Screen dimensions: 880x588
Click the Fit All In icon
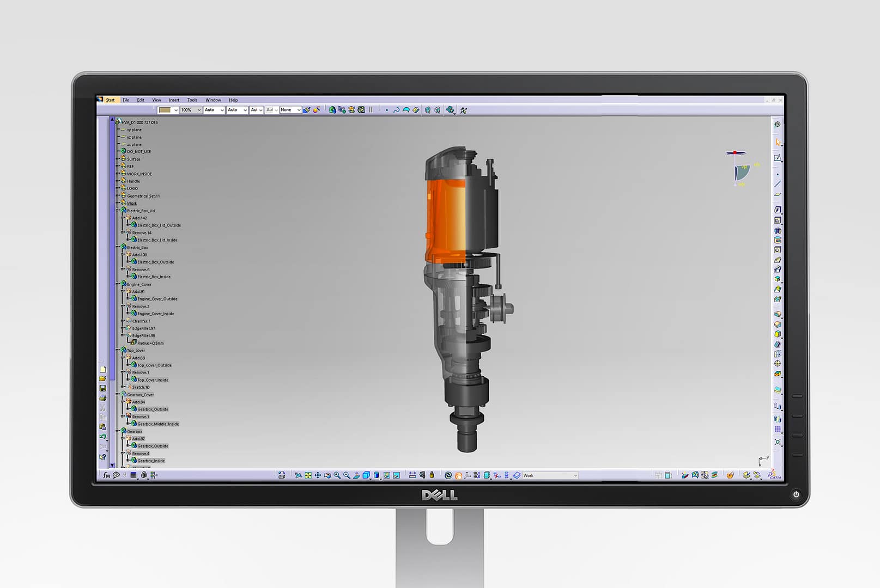tap(308, 475)
